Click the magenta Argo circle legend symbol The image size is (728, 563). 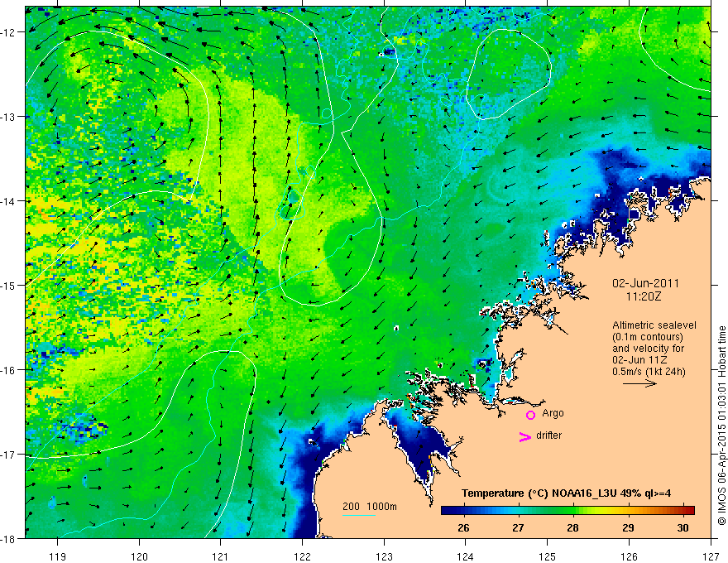click(530, 415)
